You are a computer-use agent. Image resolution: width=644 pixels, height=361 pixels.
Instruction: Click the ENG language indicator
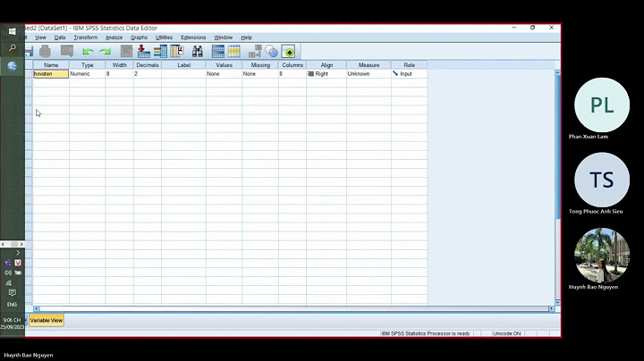point(12,305)
